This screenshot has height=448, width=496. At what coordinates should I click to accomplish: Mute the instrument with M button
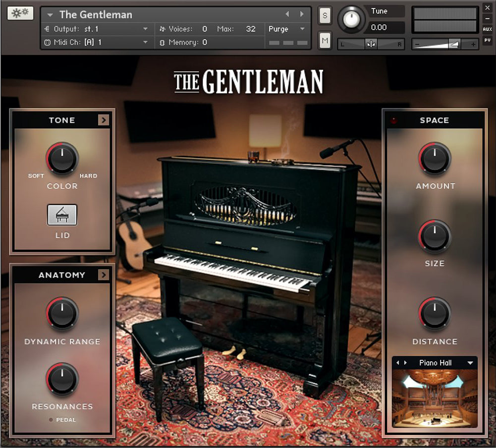(325, 41)
